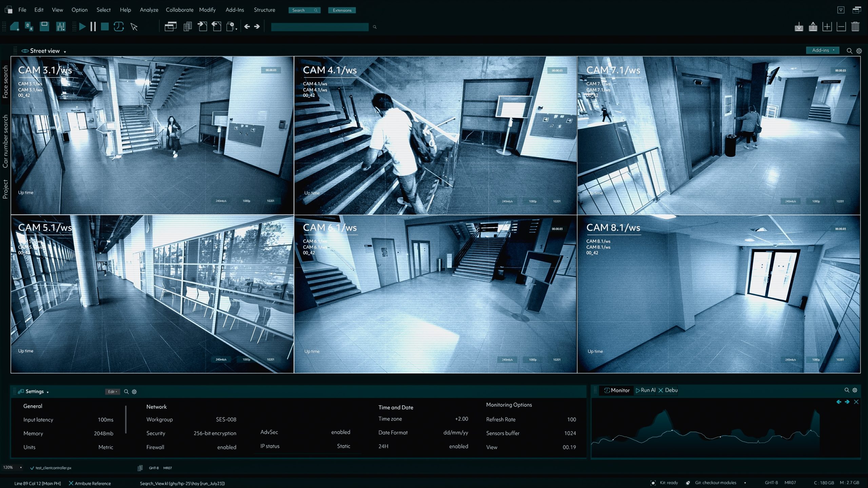
Task: Open the levels adjustment sliders icon
Action: point(61,26)
